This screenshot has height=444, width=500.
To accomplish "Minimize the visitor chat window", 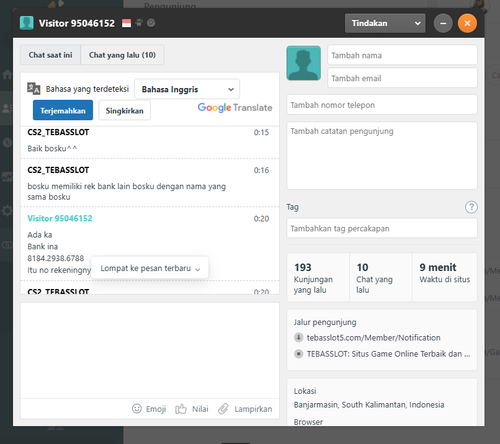I will point(443,23).
